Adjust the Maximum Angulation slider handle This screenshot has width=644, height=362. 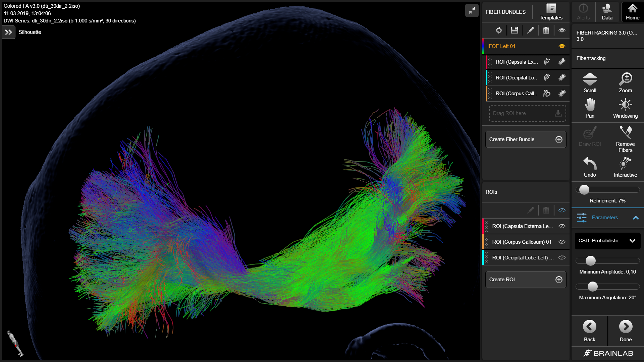593,287
